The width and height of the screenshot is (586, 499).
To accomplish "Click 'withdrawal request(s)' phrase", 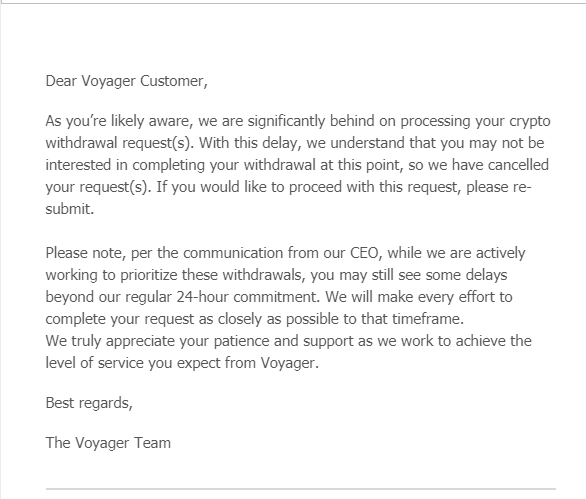I will click(x=120, y=143).
